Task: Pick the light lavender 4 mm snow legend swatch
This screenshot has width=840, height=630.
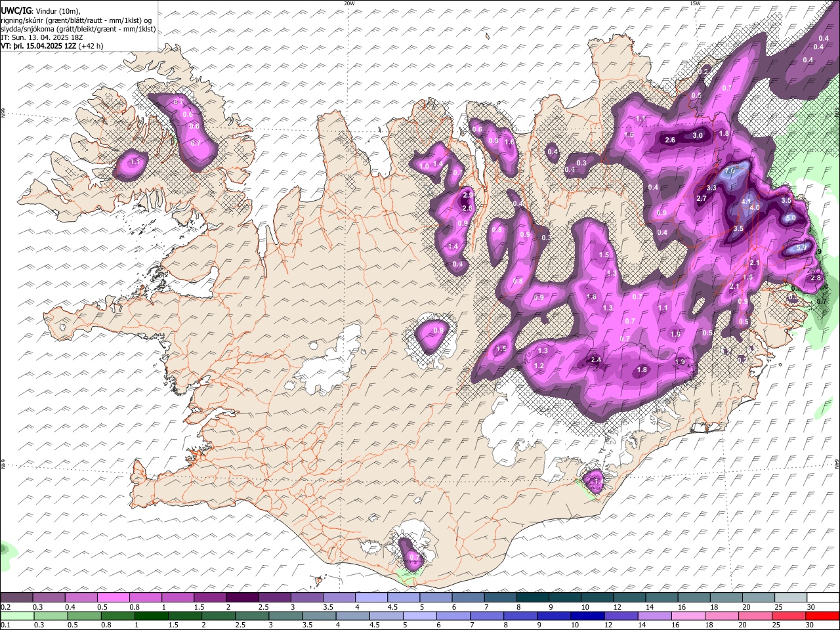Action: tap(371, 598)
